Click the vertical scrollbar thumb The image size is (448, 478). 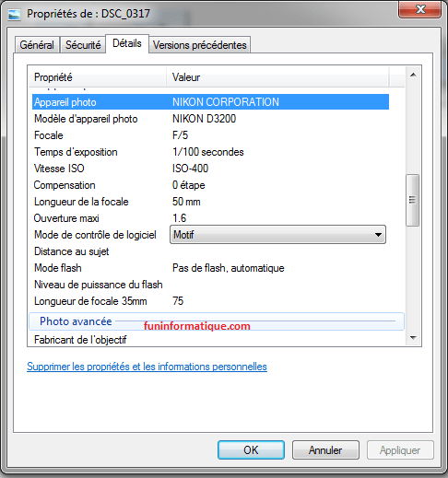tap(413, 200)
